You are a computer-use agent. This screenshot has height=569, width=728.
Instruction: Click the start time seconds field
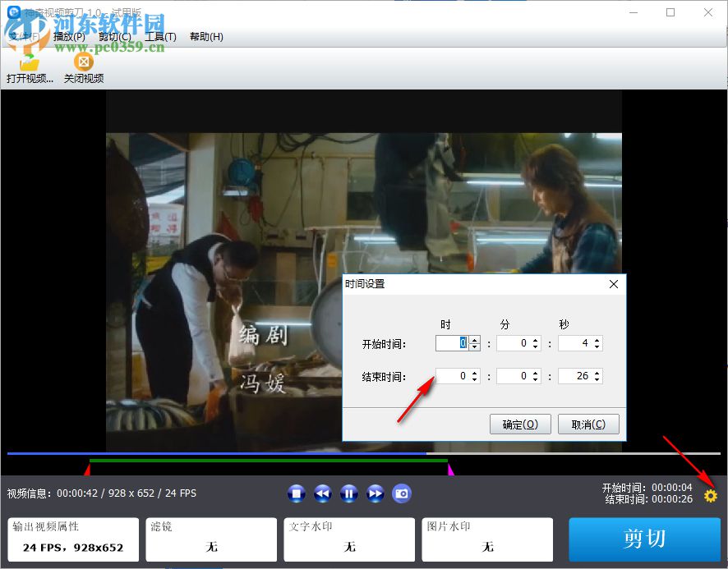point(574,343)
